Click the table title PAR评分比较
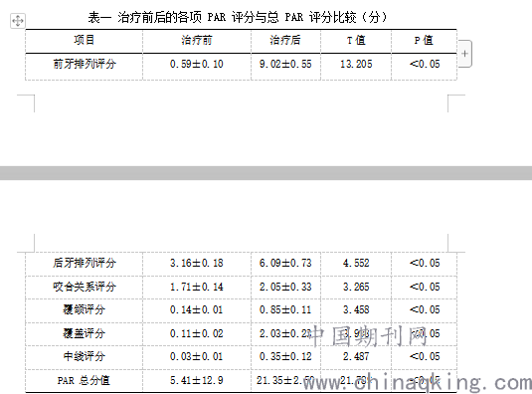This screenshot has width=532, height=394. [x=238, y=17]
